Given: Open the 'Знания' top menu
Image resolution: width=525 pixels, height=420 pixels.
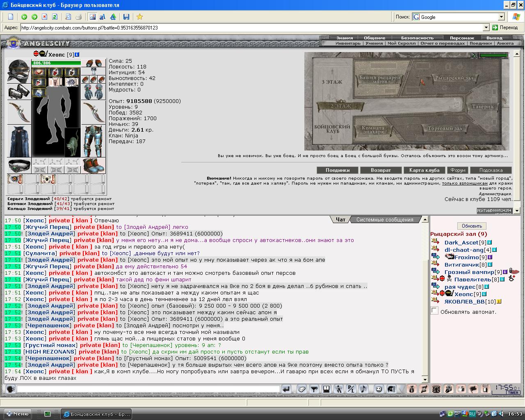Looking at the screenshot, I should coord(345,38).
